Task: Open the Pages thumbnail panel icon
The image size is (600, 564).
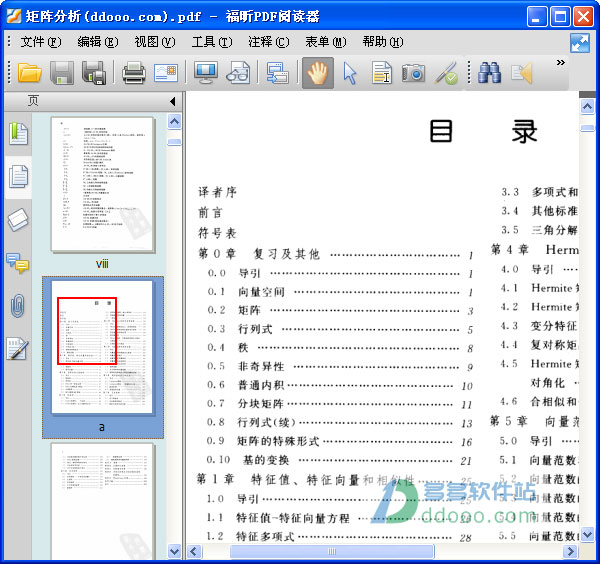Action: (18, 176)
